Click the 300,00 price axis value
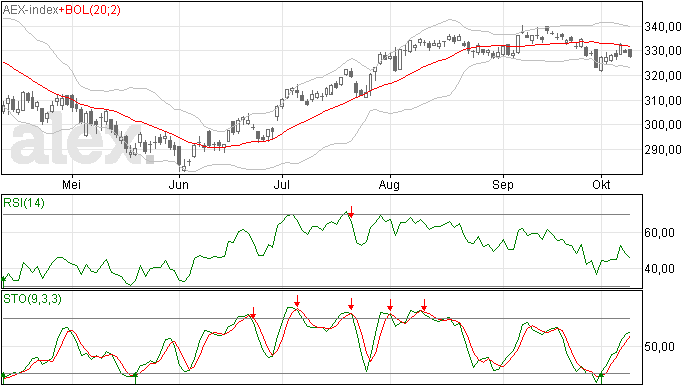The image size is (690, 387). click(663, 125)
